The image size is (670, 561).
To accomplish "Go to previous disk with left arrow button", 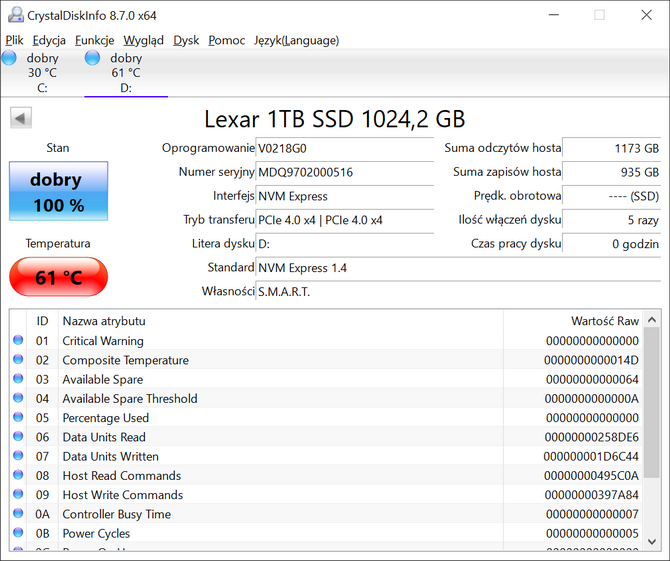I will click(x=21, y=118).
